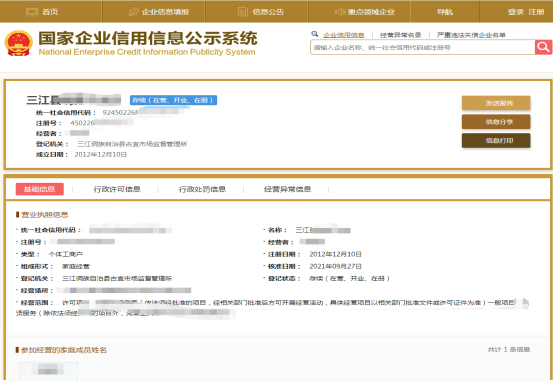Click the small blue magnifier above search box

pyautogui.click(x=314, y=34)
